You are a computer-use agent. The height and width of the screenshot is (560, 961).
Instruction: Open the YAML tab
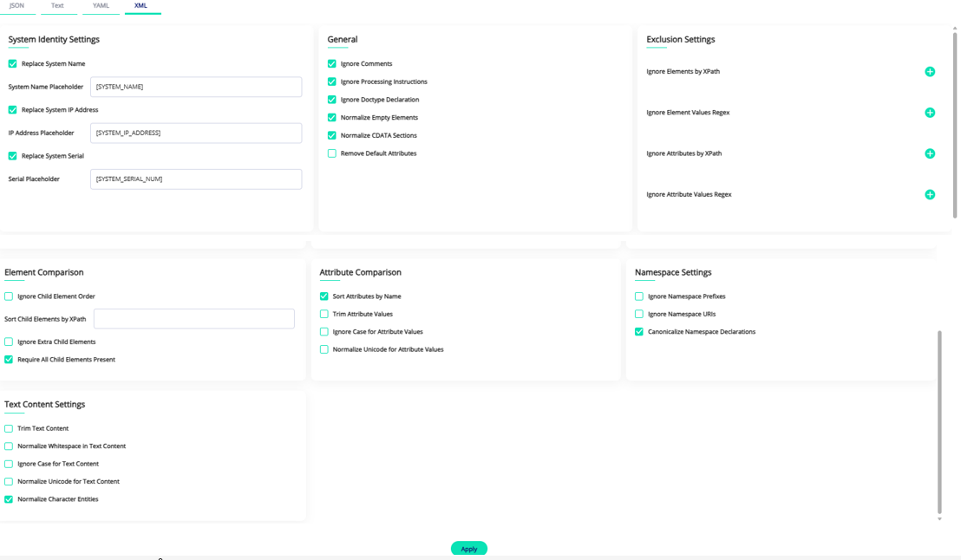[101, 6]
